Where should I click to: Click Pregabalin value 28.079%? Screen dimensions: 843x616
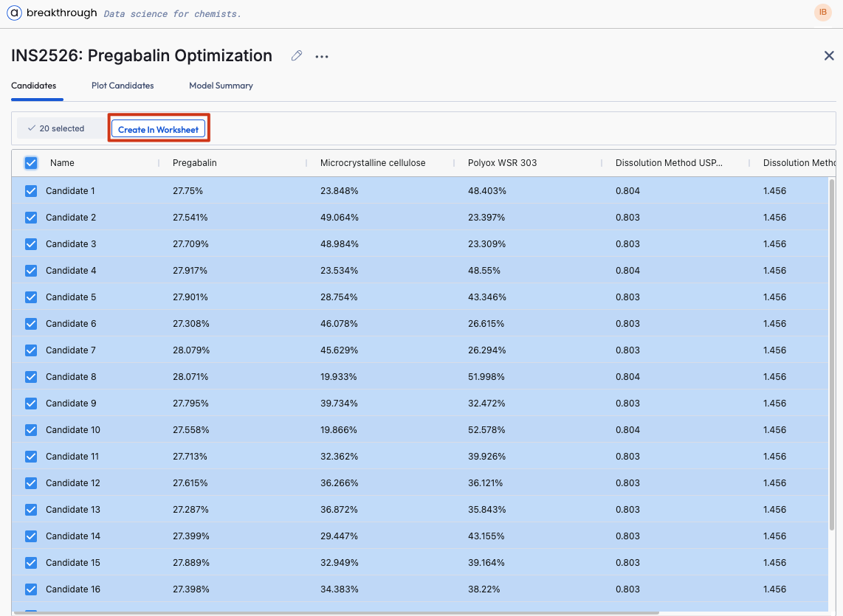tap(191, 350)
